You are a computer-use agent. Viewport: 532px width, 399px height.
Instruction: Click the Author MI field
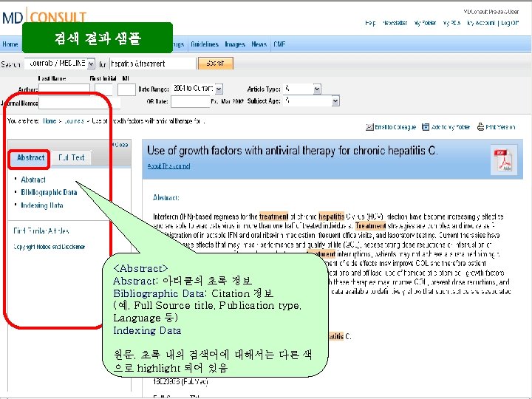click(x=126, y=89)
